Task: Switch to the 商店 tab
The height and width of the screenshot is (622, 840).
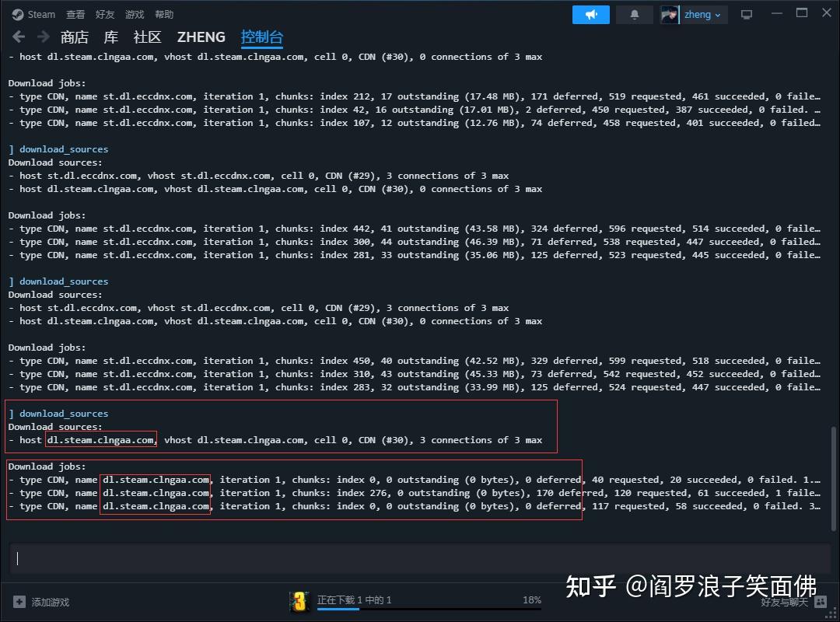Action: pos(74,37)
